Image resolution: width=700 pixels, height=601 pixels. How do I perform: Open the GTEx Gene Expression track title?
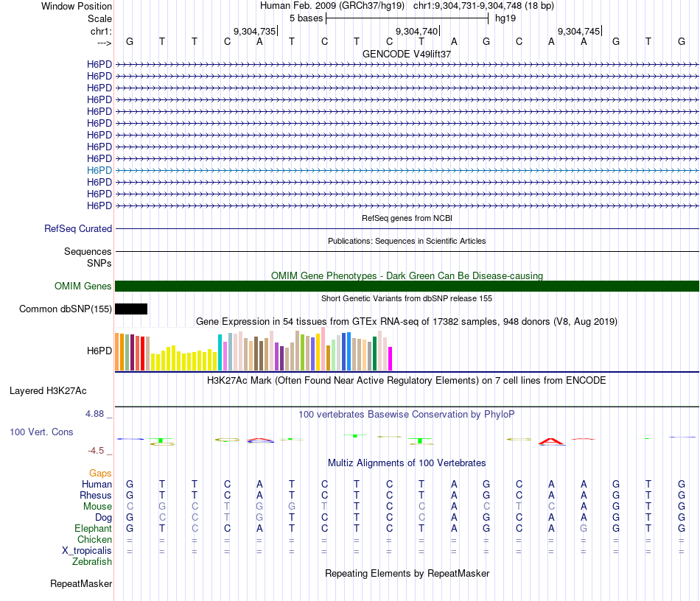pyautogui.click(x=407, y=321)
